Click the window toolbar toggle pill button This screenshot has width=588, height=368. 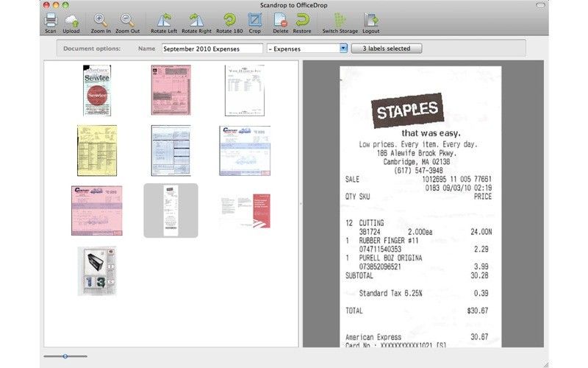(x=540, y=5)
